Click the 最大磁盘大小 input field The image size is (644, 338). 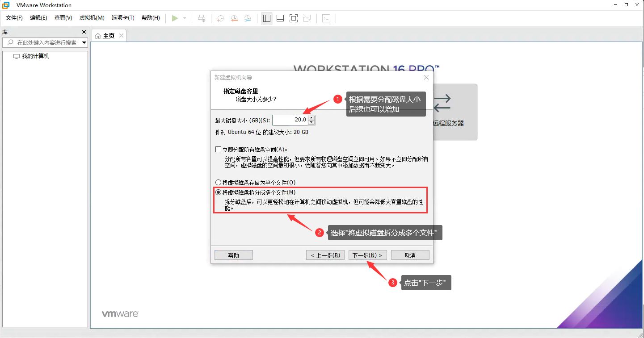(290, 120)
